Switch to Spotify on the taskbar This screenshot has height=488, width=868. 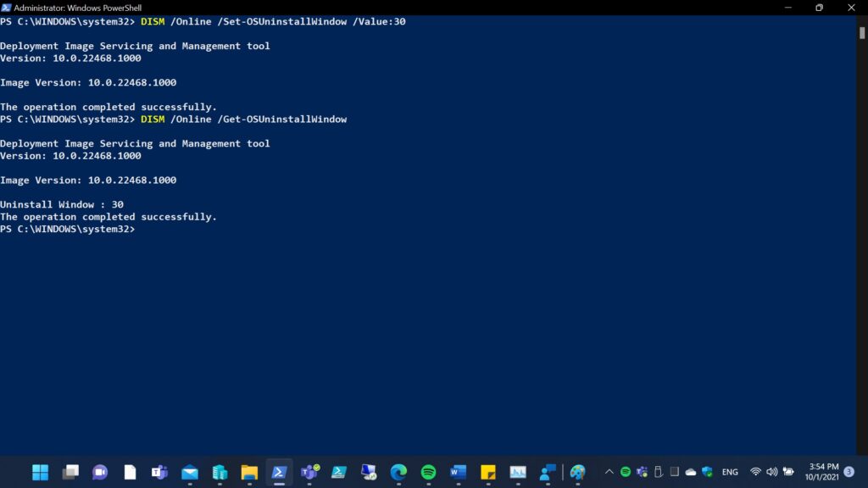coord(428,472)
